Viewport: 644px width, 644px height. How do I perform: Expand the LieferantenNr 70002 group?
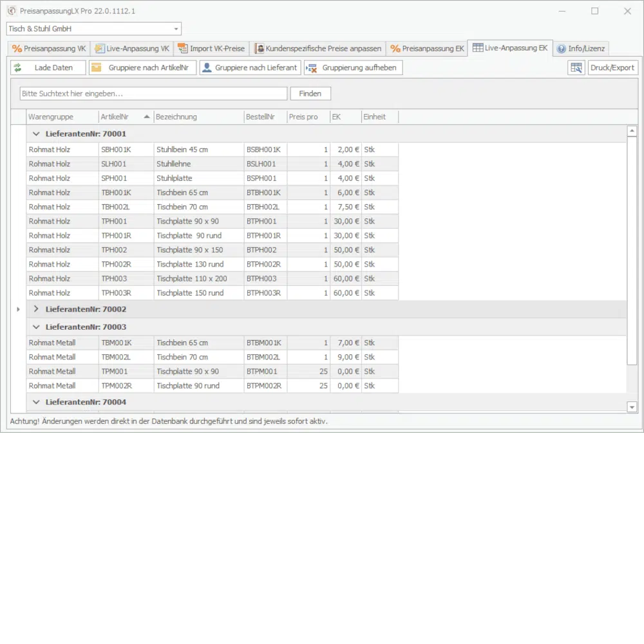[x=36, y=309]
